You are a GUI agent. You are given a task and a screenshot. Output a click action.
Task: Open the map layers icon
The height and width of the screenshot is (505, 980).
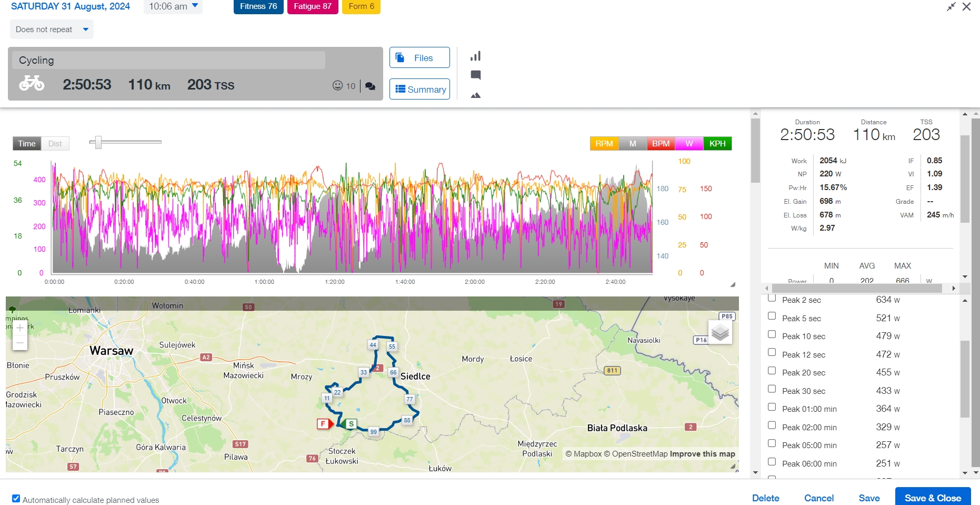[x=720, y=332]
